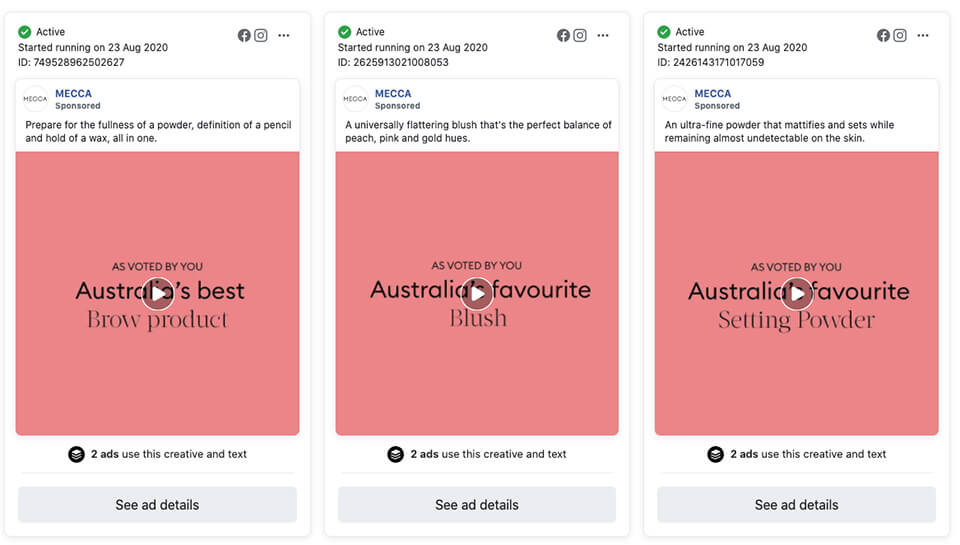Click MECCA logo avatar on Setting Powder ad
The height and width of the screenshot is (545, 960).
(x=674, y=99)
